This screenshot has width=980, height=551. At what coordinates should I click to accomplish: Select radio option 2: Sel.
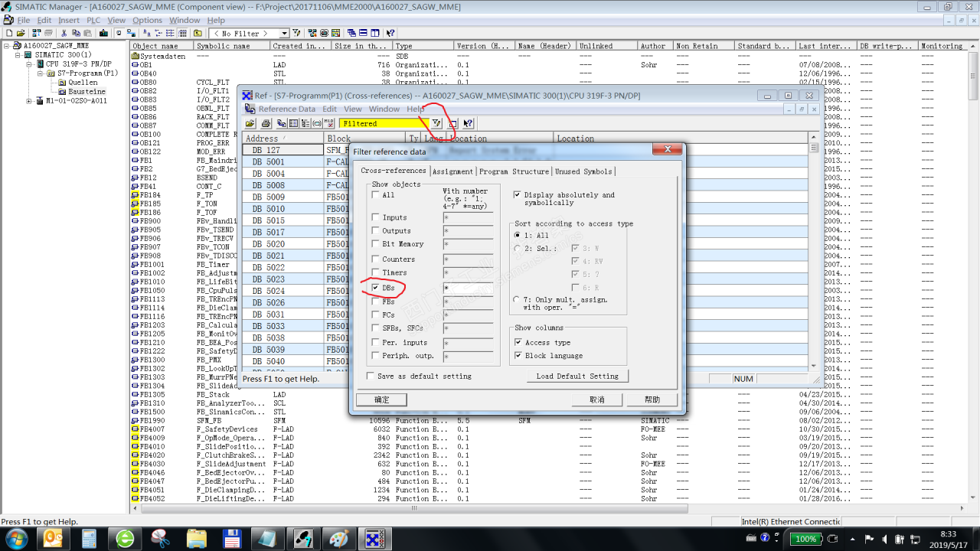coord(518,249)
